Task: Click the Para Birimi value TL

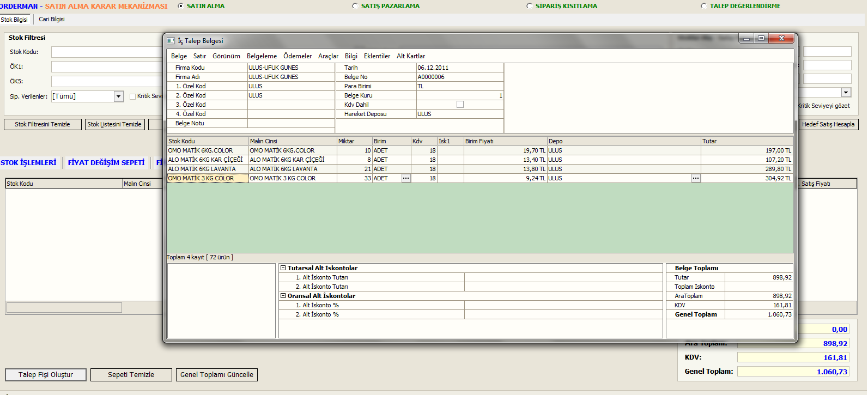Action: (460, 86)
